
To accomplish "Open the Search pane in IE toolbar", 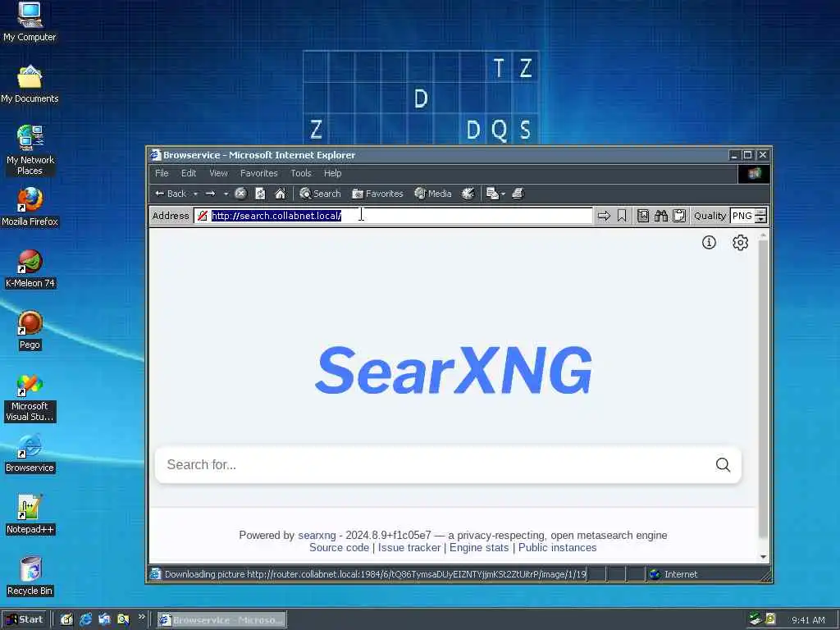I will tap(321, 194).
